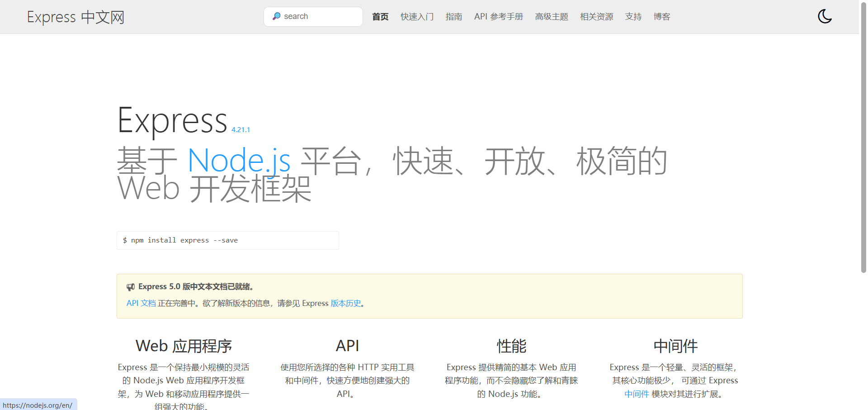
Task: Click the megaphone announcement icon
Action: coord(131,287)
